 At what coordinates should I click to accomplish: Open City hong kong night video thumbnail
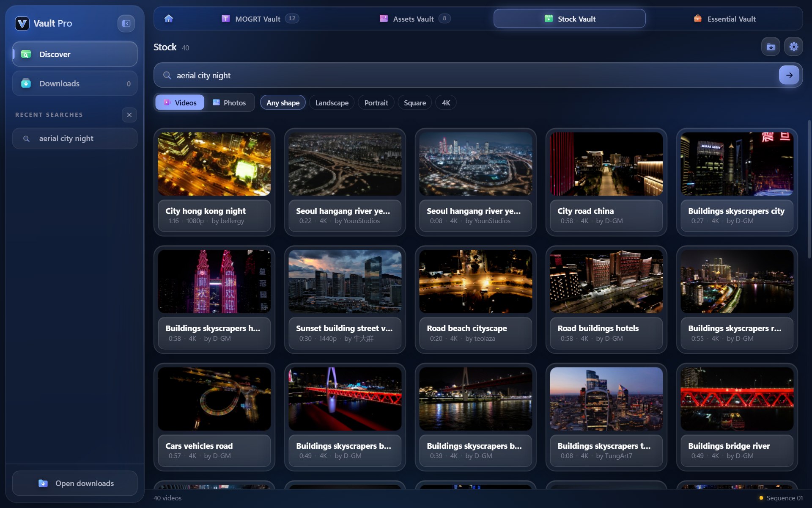click(x=214, y=164)
